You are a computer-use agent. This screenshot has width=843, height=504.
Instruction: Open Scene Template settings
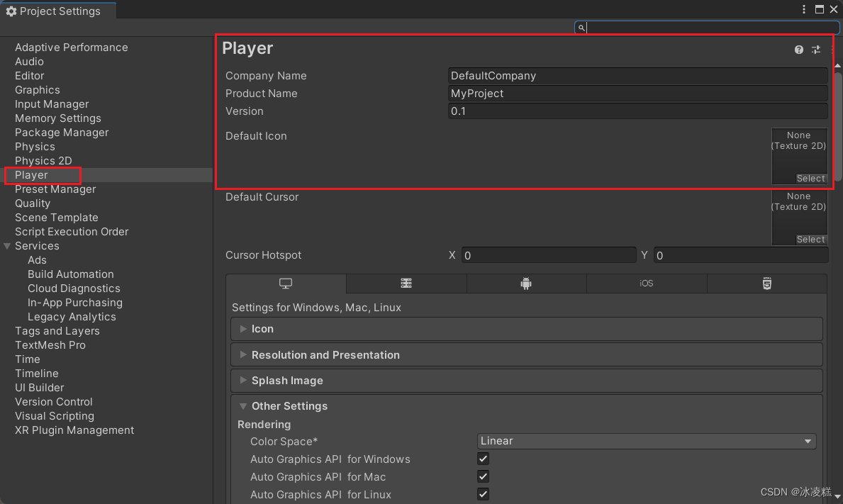click(x=57, y=218)
